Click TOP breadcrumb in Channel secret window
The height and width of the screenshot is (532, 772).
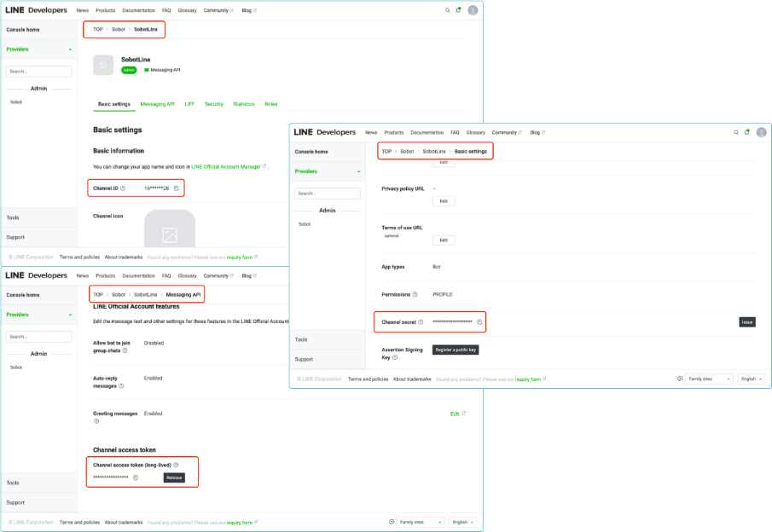[386, 152]
